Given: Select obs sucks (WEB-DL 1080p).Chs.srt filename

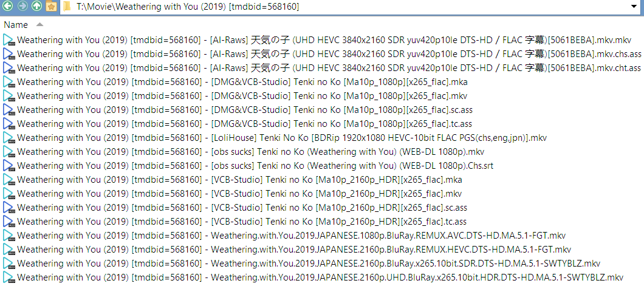Looking at the screenshot, I should tap(255, 166).
